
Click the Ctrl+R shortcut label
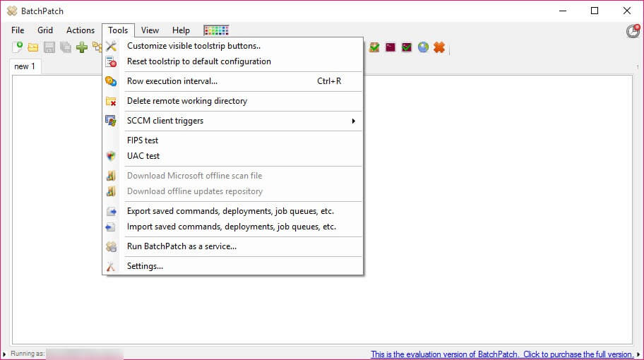pyautogui.click(x=329, y=81)
